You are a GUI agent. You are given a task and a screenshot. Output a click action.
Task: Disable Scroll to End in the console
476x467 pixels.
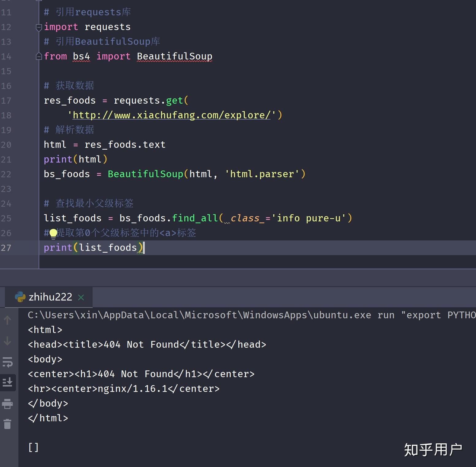coord(7,382)
